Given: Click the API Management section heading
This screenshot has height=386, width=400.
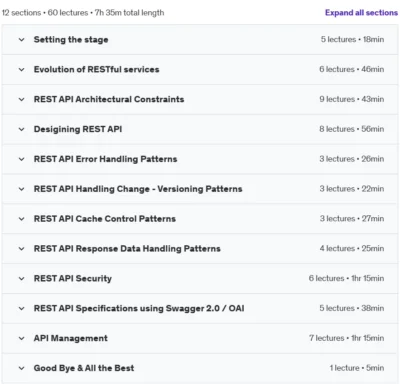Looking at the screenshot, I should [71, 338].
